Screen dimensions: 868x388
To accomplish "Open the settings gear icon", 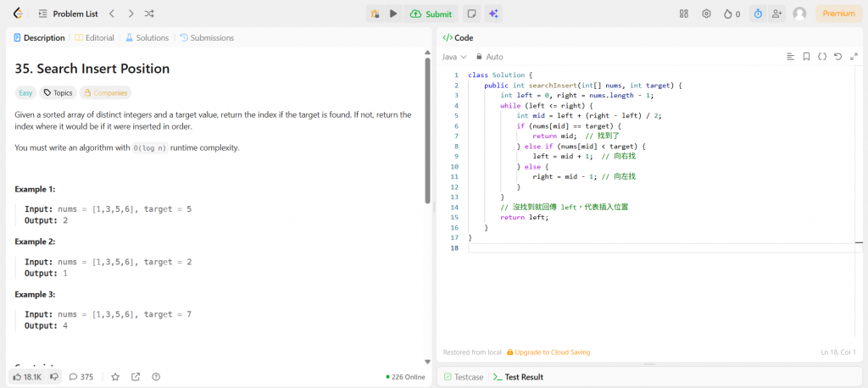I will [x=706, y=14].
